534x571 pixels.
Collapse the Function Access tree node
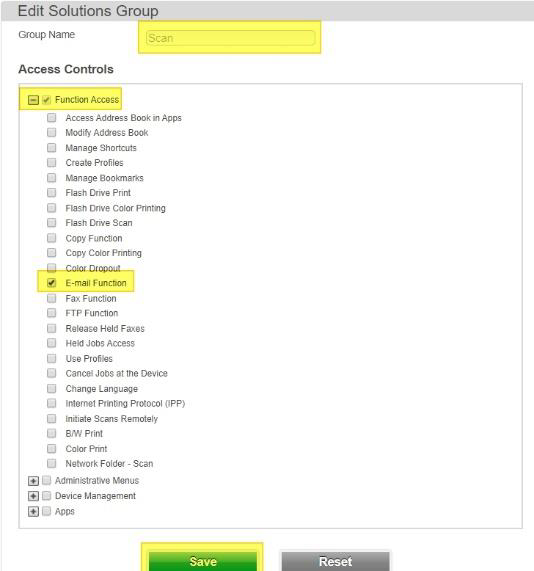[33, 100]
